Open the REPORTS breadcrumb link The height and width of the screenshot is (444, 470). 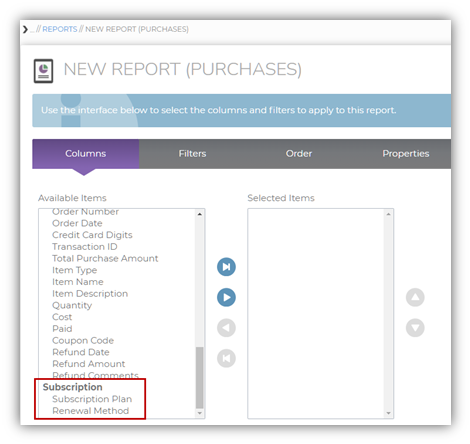[x=60, y=29]
